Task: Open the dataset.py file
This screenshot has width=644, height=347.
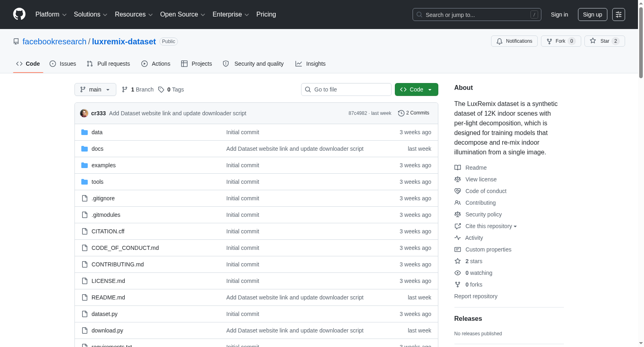Action: click(x=105, y=314)
